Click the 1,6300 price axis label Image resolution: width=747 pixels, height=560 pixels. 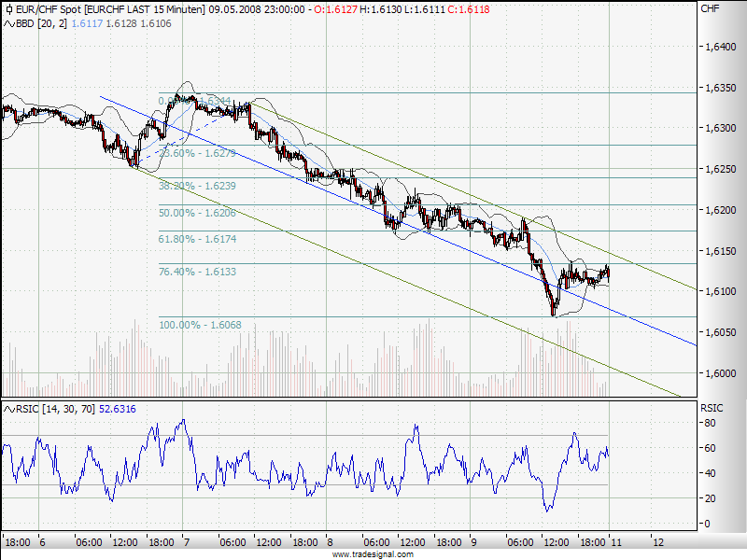(x=720, y=128)
